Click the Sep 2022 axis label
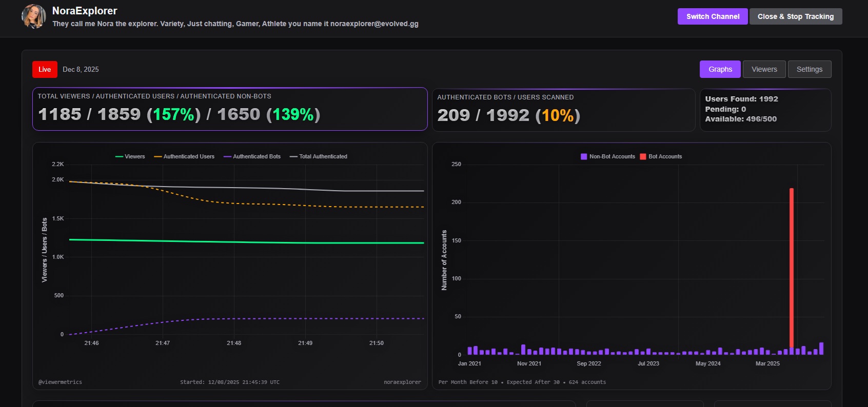Screen dimensions: 868x407 pos(589,363)
